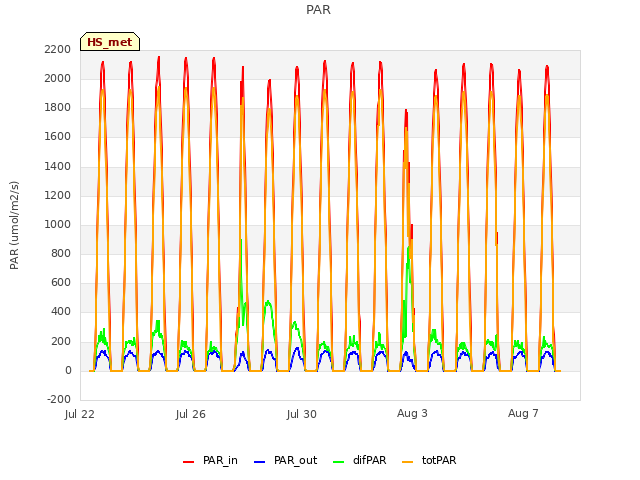Click the orange totPAR legend swatch
The height and width of the screenshot is (480, 640).
pyautogui.click(x=408, y=462)
